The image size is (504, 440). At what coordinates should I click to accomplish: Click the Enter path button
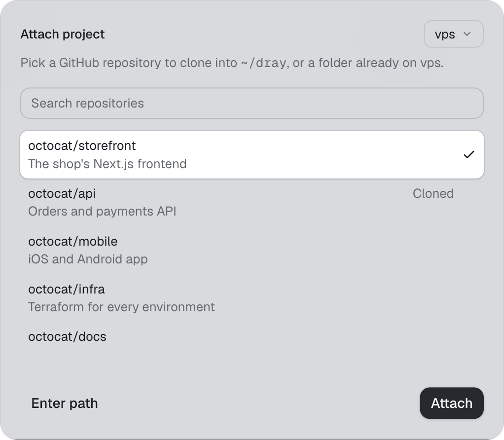pos(65,403)
